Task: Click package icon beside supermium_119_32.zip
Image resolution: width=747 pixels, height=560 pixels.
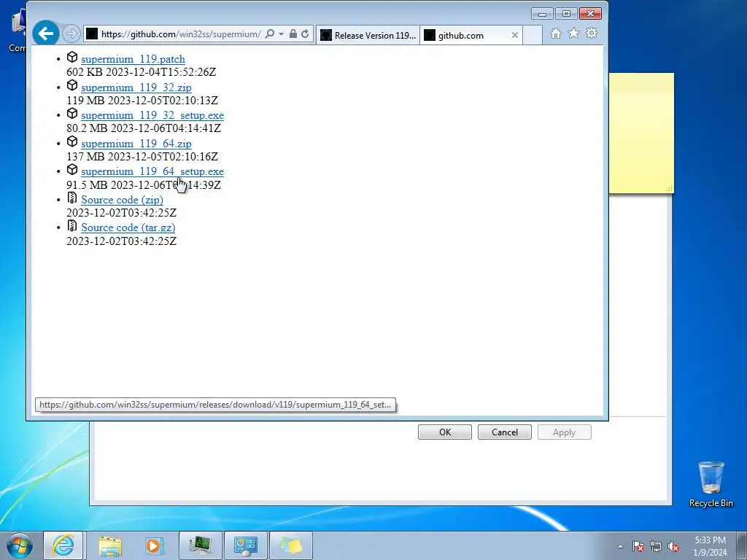Action: coord(72,85)
